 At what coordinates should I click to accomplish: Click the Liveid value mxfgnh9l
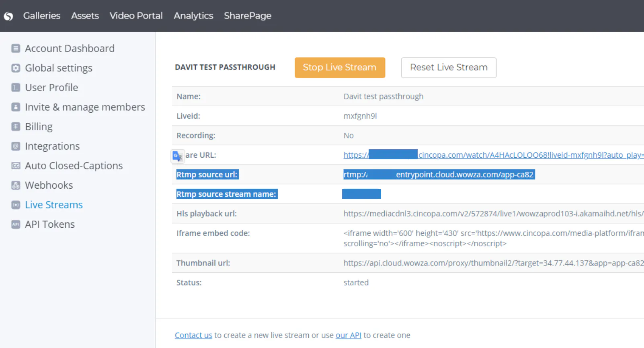click(x=360, y=116)
